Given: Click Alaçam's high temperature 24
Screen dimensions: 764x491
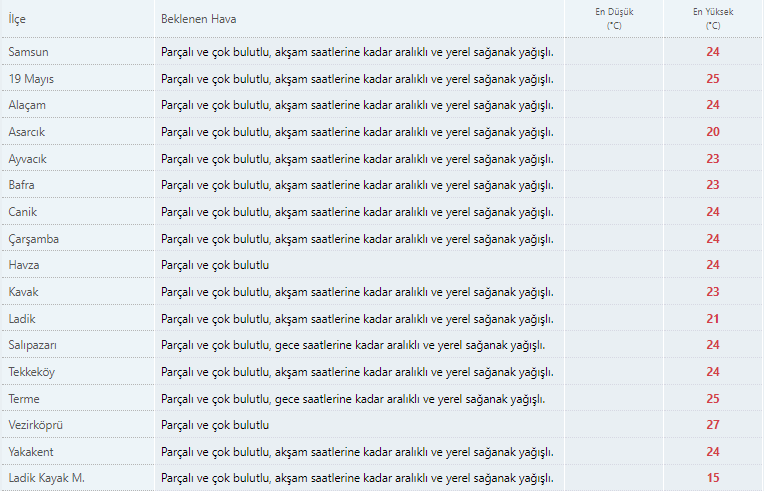Looking at the screenshot, I should click(713, 105).
